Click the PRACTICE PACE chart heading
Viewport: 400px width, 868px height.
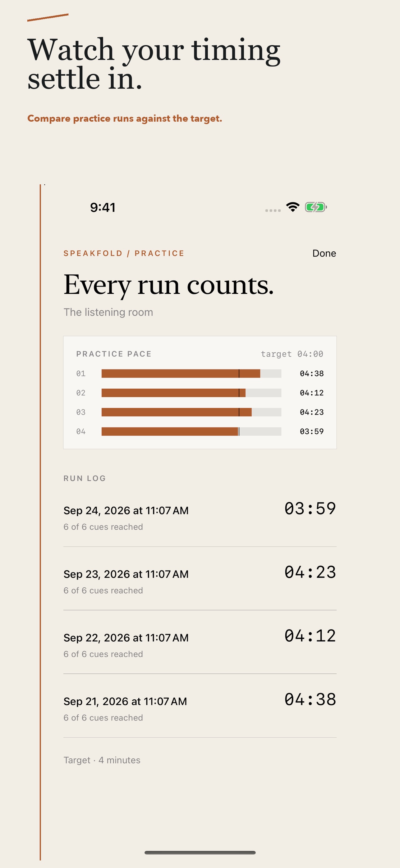coord(114,354)
